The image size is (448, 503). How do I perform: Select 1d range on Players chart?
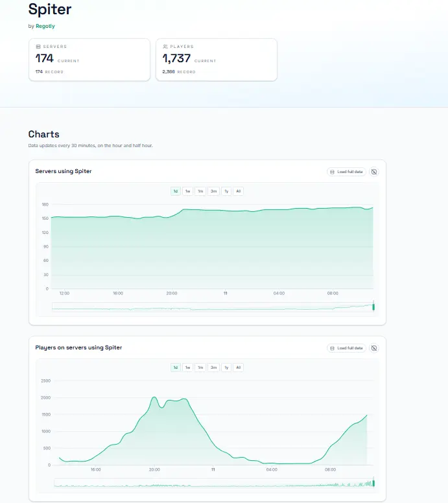click(x=176, y=368)
